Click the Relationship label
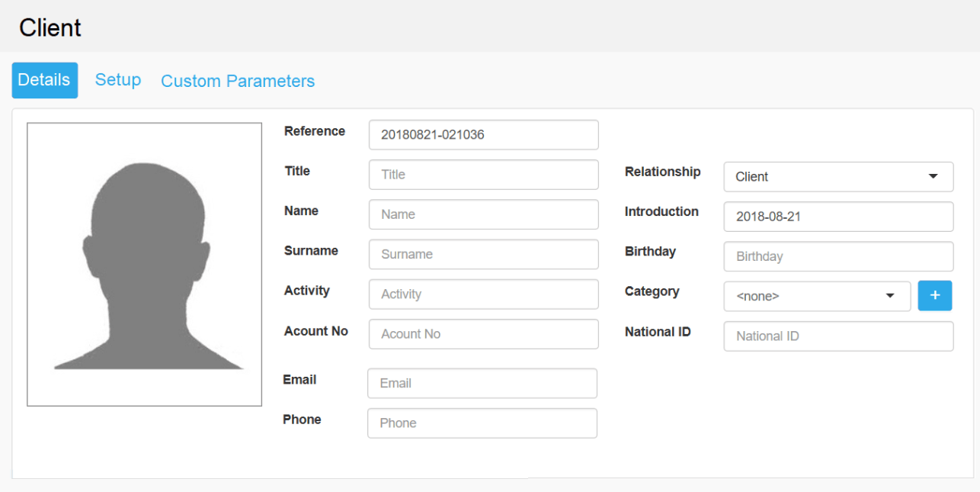 coord(662,172)
